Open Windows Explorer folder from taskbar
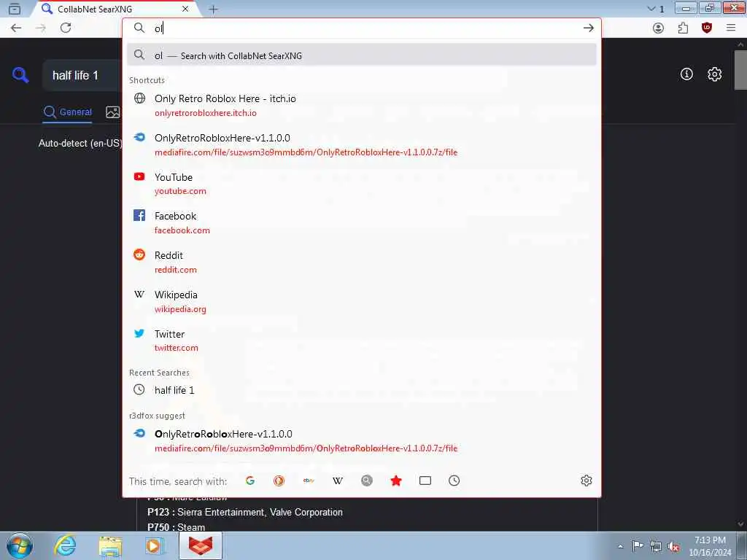Image resolution: width=747 pixels, height=560 pixels. 111,546
